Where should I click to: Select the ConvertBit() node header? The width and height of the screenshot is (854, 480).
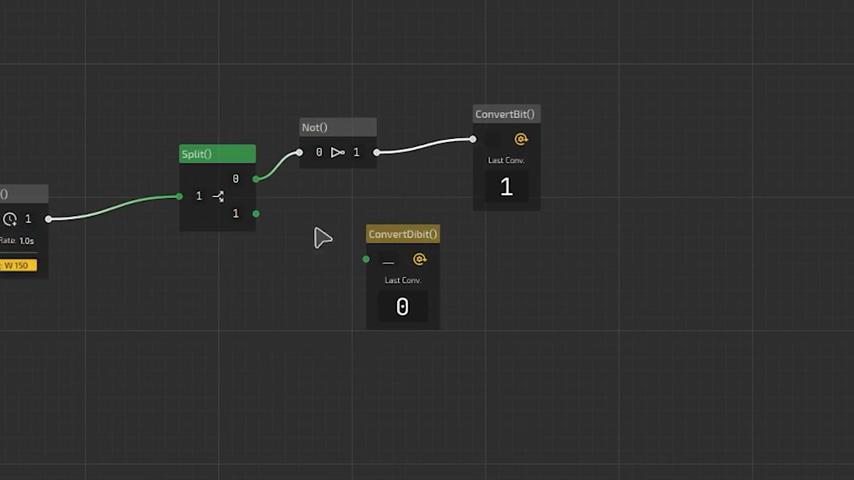point(506,114)
